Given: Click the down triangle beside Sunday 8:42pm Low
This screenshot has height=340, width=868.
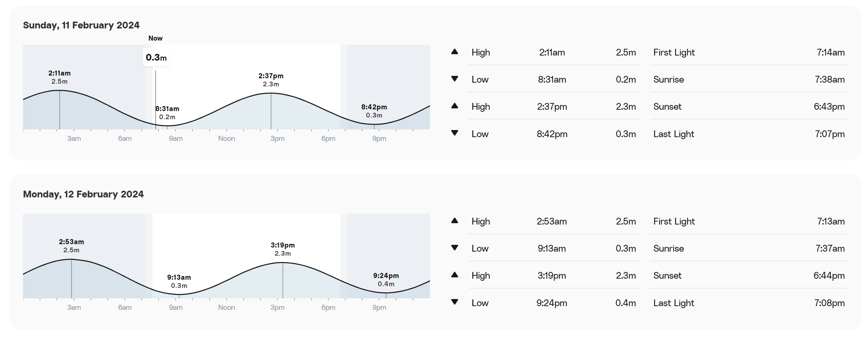Looking at the screenshot, I should click(x=455, y=133).
